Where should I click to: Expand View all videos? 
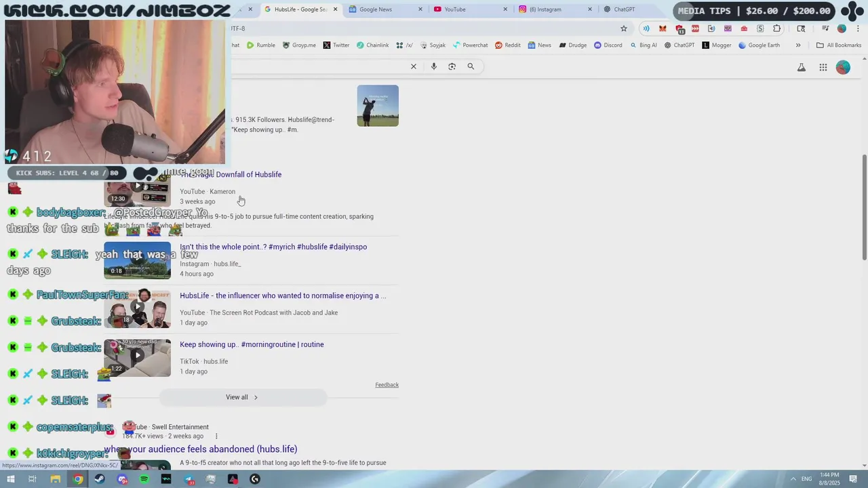tap(242, 397)
